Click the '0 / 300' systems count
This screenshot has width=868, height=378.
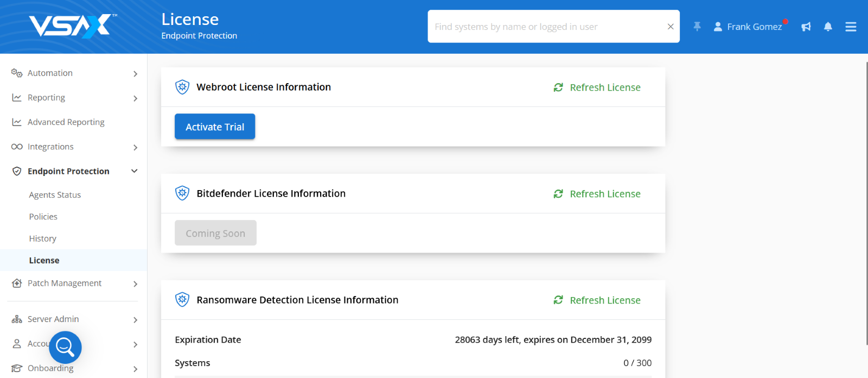click(637, 363)
